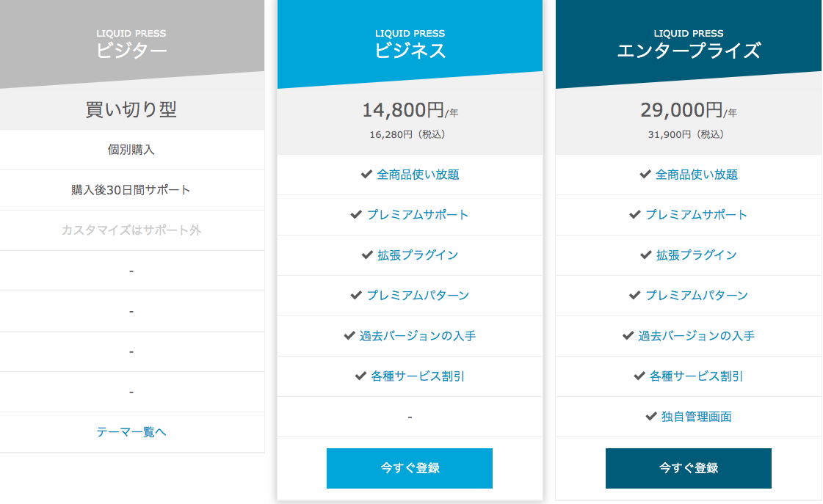Open Enterprise plan プレミアムパターン link

tap(696, 296)
